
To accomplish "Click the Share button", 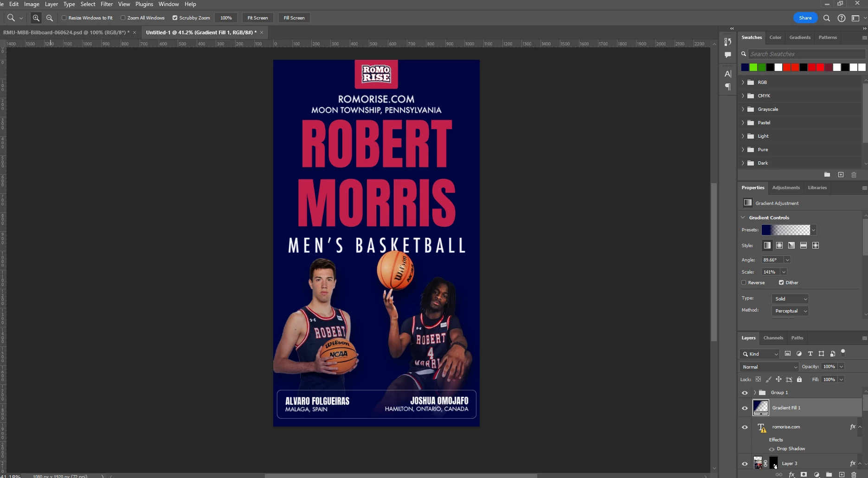I will (x=805, y=18).
